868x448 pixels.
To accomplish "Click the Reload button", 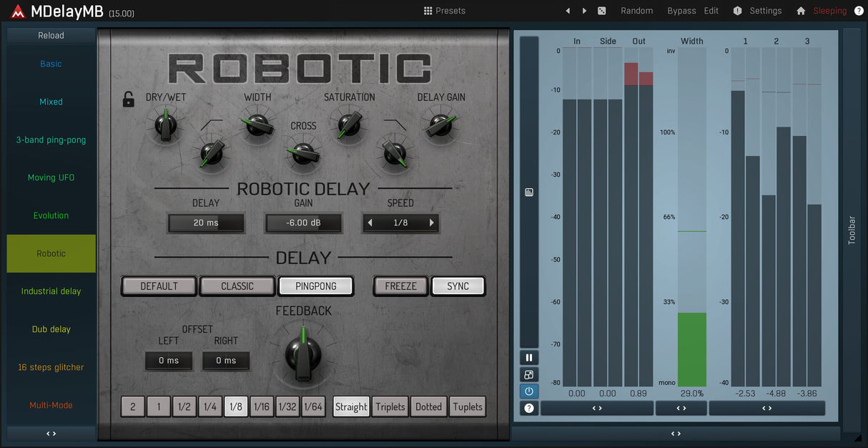I will tap(51, 35).
